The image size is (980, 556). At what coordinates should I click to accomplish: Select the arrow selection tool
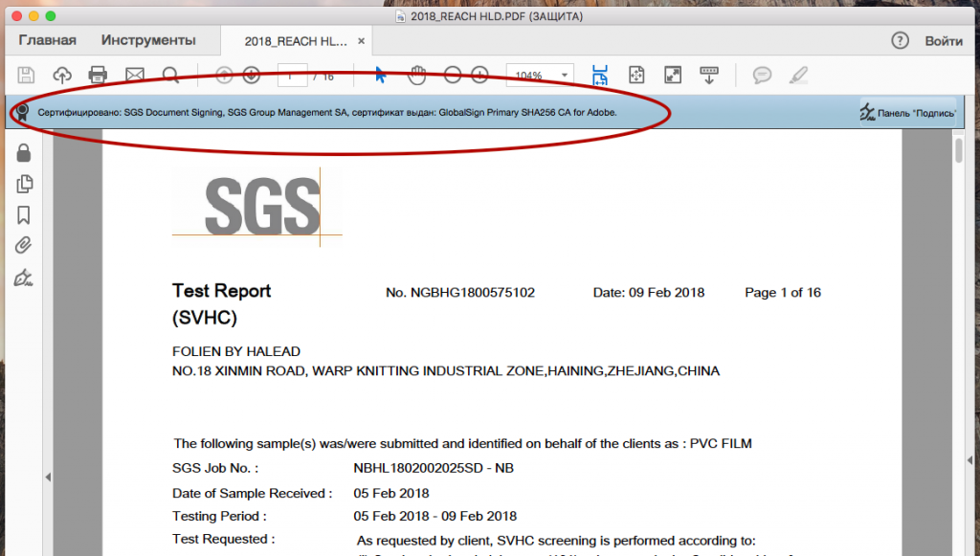380,75
